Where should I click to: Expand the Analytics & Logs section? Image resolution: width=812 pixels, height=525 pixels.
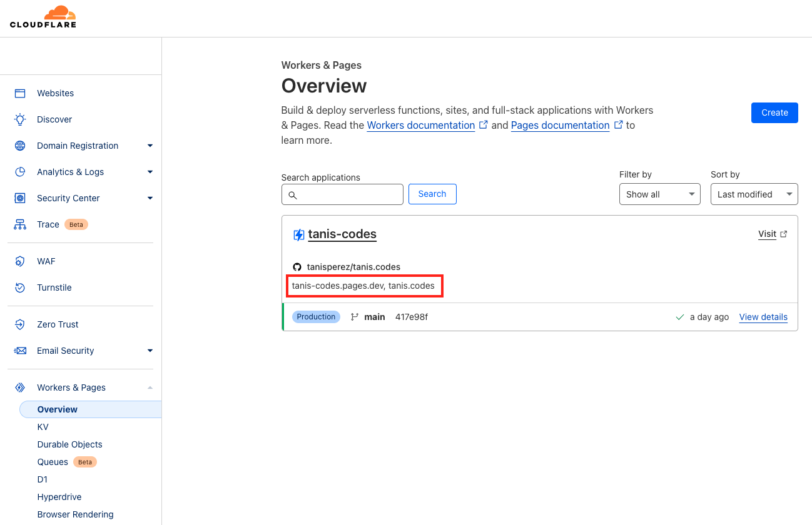tap(150, 172)
